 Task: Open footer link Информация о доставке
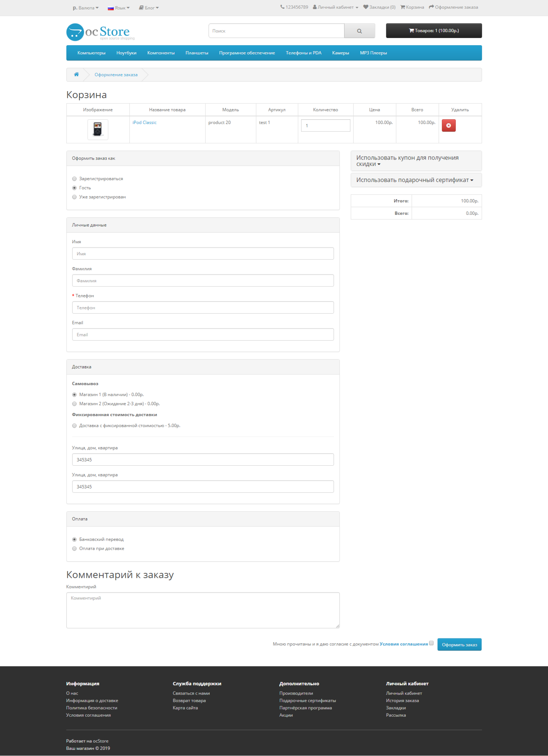[x=92, y=701]
